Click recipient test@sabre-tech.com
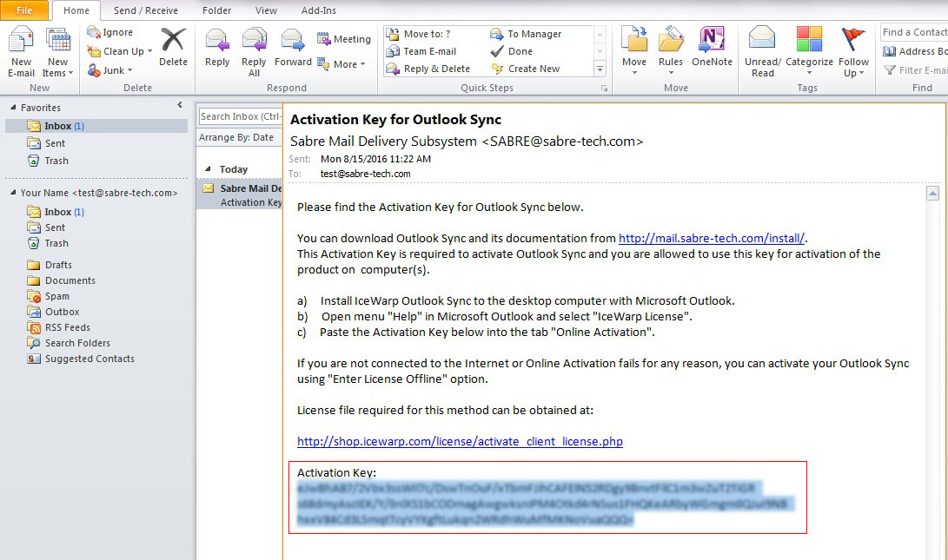This screenshot has width=948, height=560. tap(365, 174)
